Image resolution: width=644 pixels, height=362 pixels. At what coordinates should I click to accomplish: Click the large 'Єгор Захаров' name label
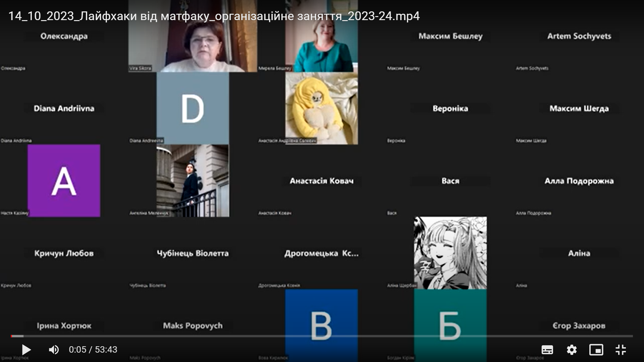(x=579, y=326)
